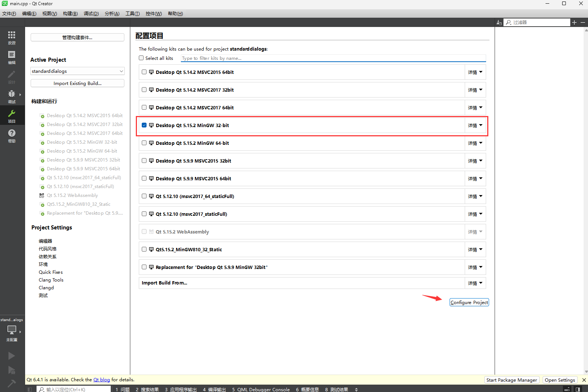Click the icon for Qt 5.15.2 WebAssembly in sidebar
The width and height of the screenshot is (588, 392).
click(42, 196)
